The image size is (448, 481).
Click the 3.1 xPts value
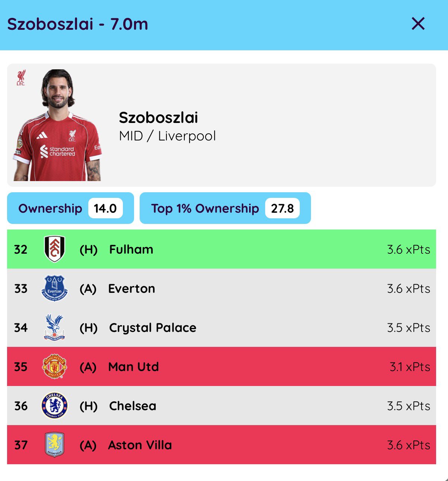click(410, 367)
